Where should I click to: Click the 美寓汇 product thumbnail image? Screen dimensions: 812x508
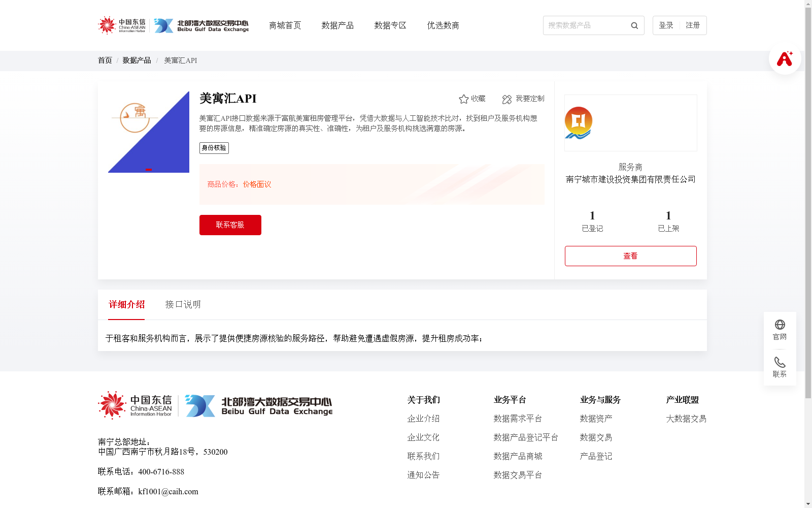[149, 132]
